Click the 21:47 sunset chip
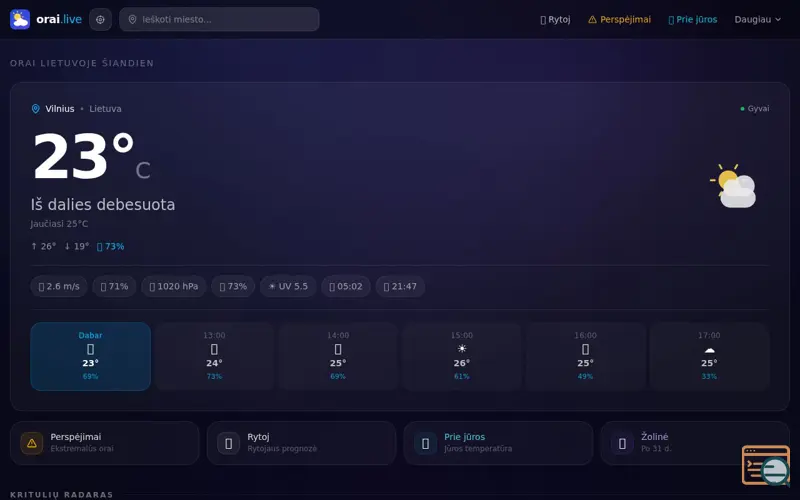 click(x=401, y=286)
